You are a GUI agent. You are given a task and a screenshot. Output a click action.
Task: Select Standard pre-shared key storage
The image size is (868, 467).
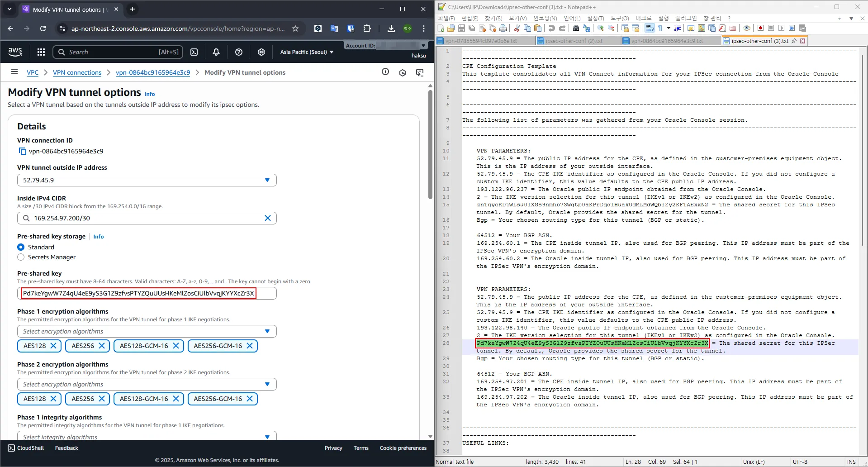coord(21,247)
